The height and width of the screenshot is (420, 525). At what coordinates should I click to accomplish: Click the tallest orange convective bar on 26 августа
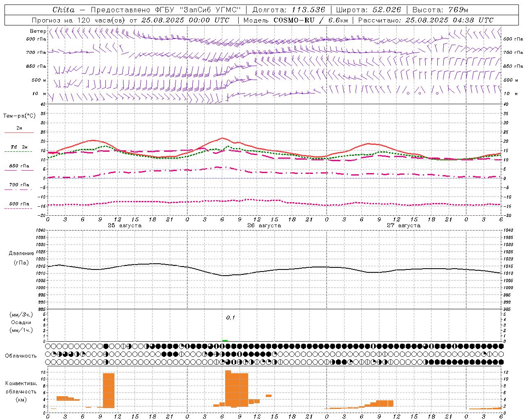[x=228, y=388]
